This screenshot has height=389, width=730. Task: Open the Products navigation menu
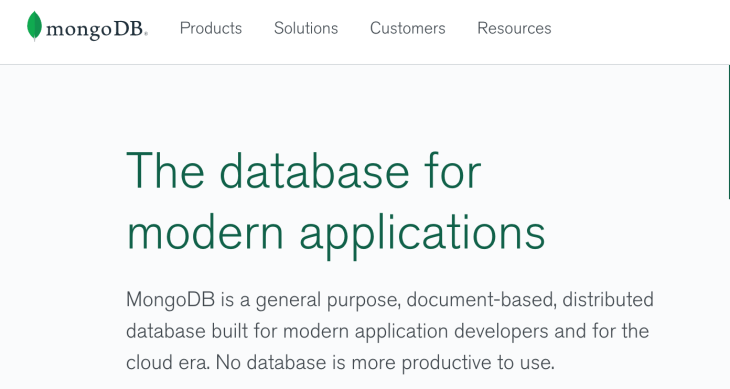tap(211, 28)
